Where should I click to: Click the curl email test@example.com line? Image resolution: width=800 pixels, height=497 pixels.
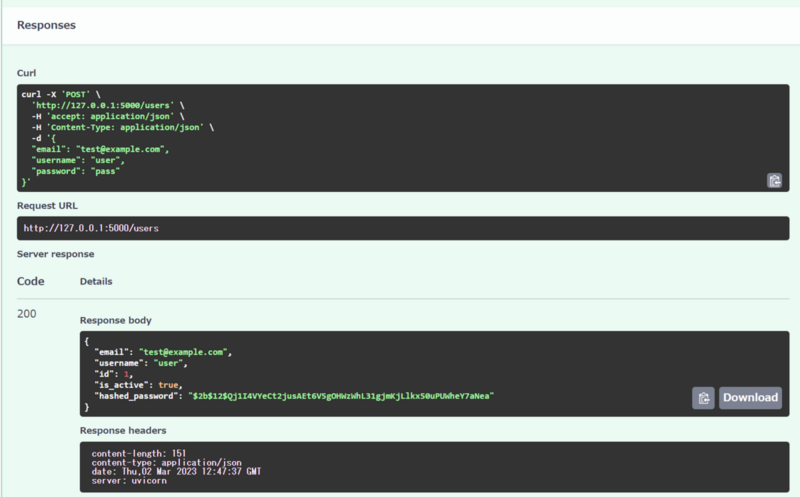[x=101, y=149]
